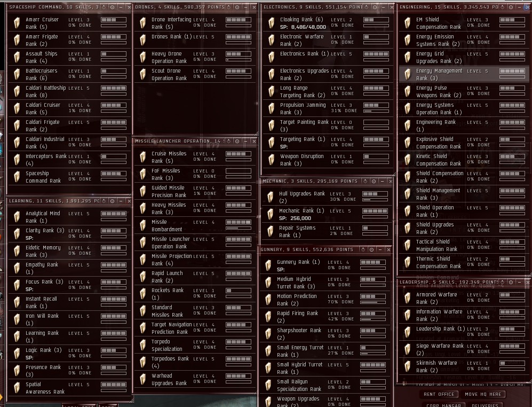Click the Energy Management skill book icon

point(407,74)
